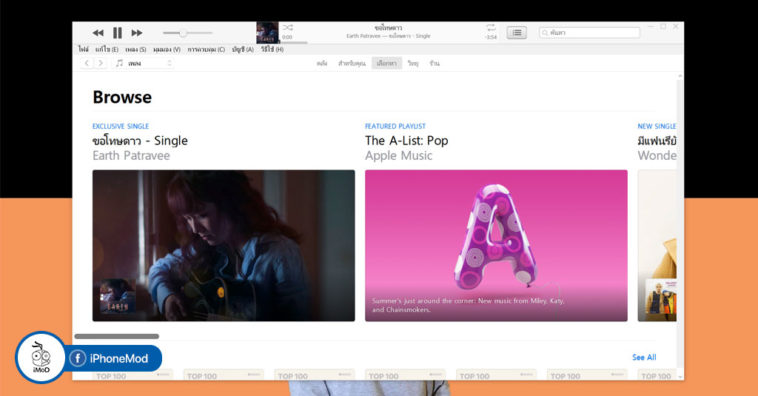Open the ขอโทษดาว - Single title link

(140, 141)
